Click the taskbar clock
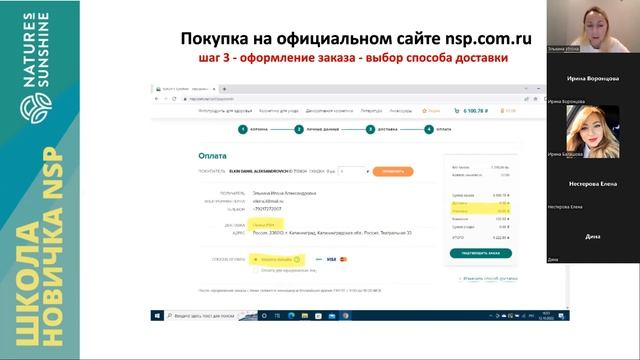Viewport: 640px width, 360px height. tap(546, 316)
